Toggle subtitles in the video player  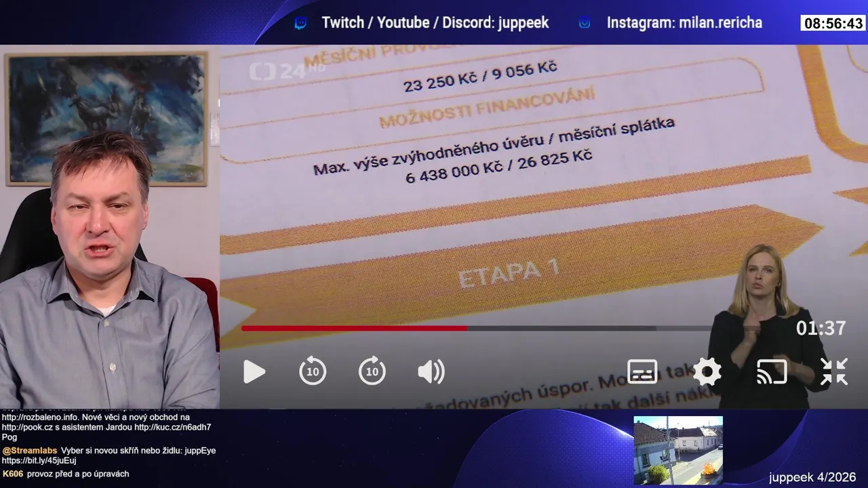[642, 371]
